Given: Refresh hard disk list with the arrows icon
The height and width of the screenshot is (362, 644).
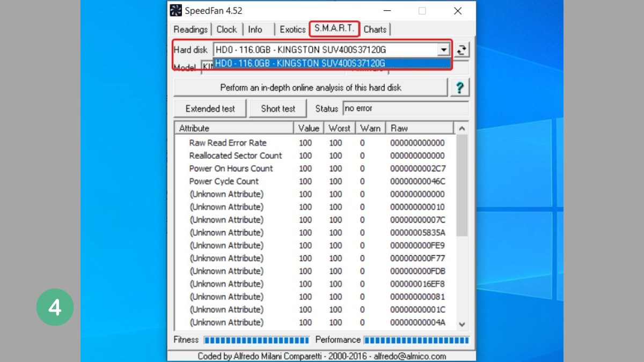Looking at the screenshot, I should coord(462,50).
